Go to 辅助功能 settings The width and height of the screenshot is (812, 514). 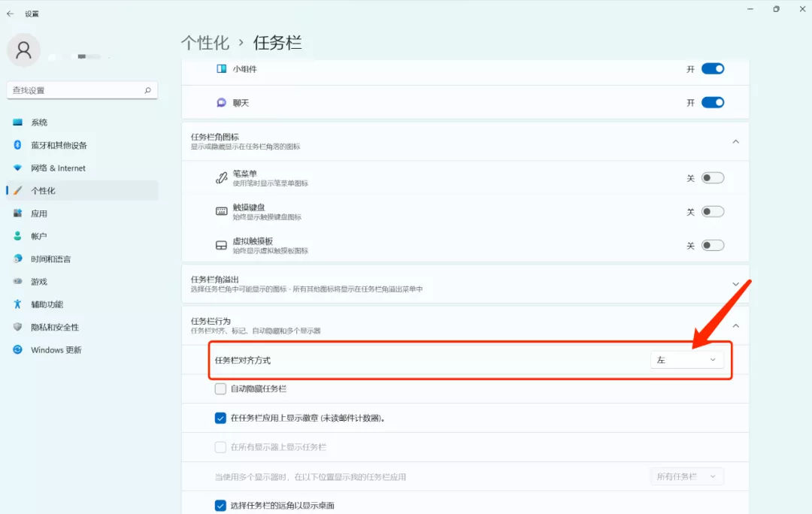[x=83, y=304]
